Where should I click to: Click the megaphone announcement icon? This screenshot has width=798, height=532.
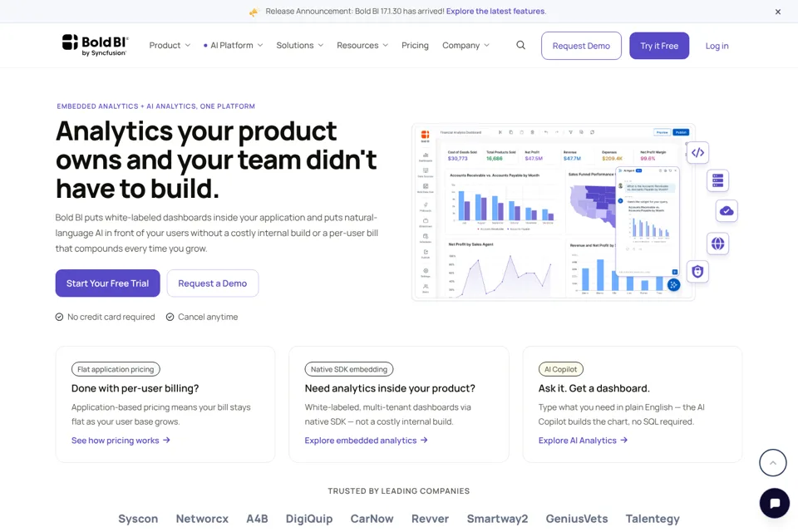tap(254, 12)
